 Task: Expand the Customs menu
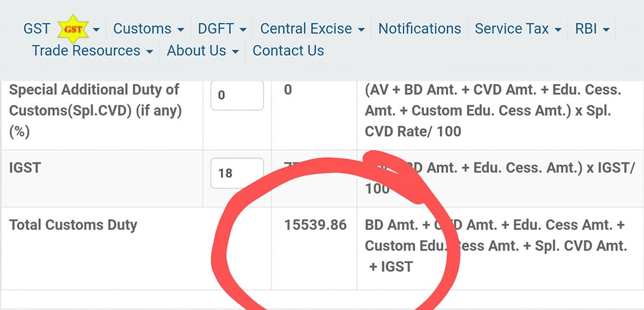point(149,29)
